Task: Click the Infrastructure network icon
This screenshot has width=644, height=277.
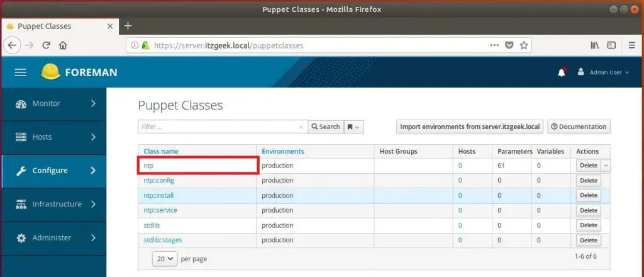Action: pyautogui.click(x=21, y=204)
